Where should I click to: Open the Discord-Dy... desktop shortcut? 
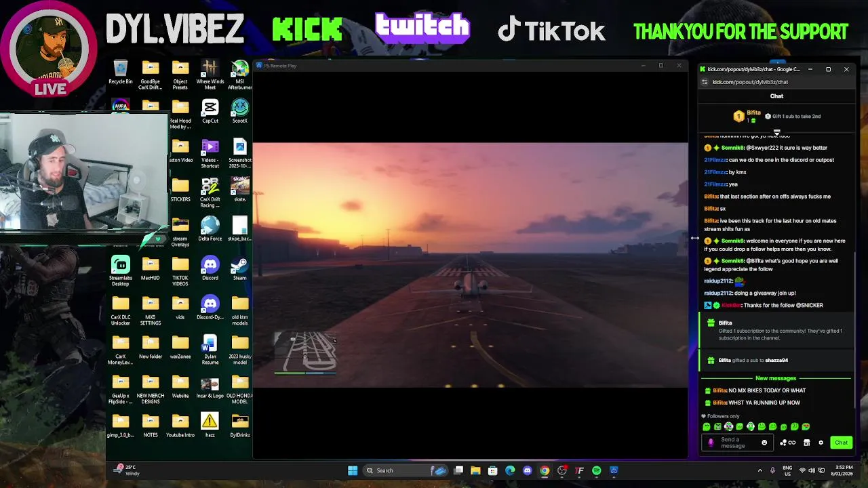point(210,308)
